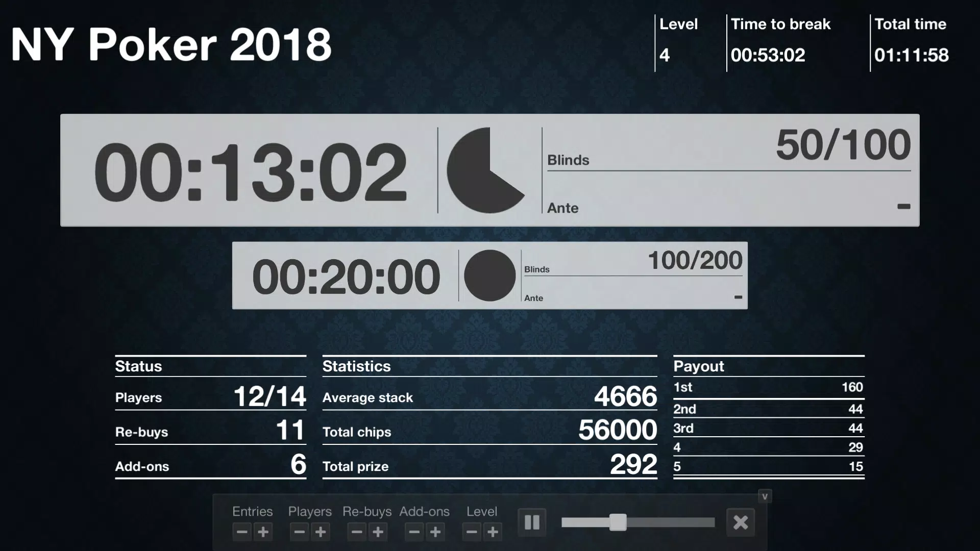The width and height of the screenshot is (980, 551).
Task: Expand the v dropdown button
Action: click(765, 496)
